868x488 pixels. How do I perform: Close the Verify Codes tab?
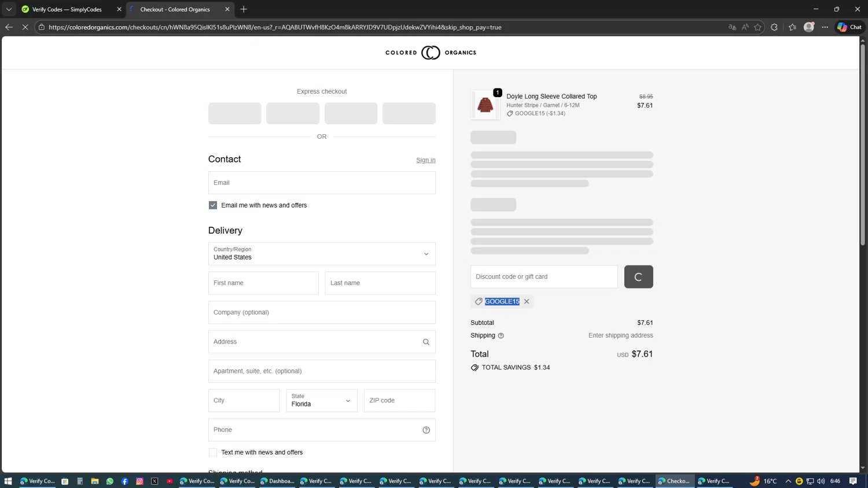coord(119,9)
